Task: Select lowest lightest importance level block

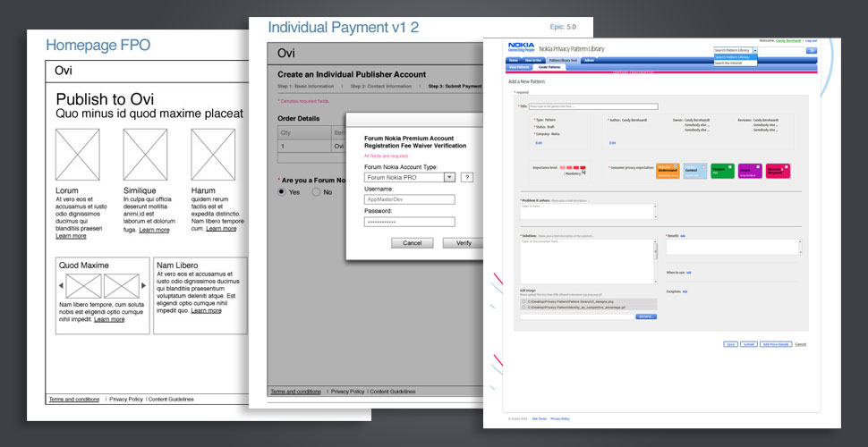Action: click(563, 168)
